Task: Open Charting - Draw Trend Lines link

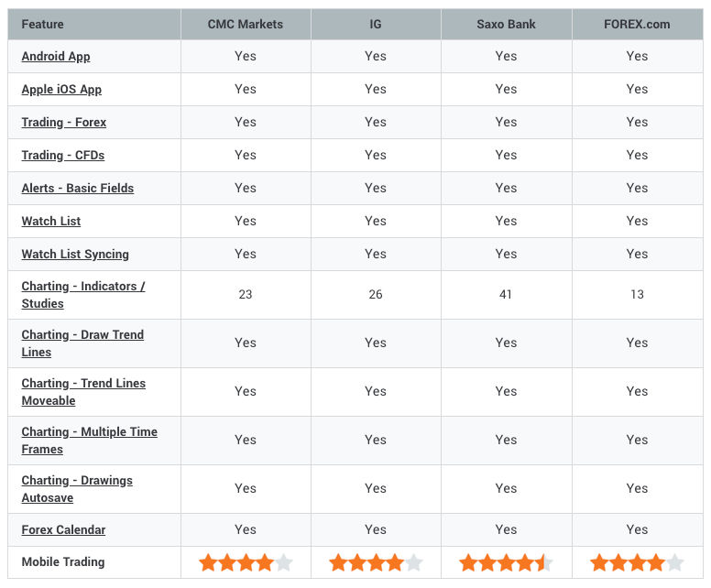Action: [x=82, y=343]
